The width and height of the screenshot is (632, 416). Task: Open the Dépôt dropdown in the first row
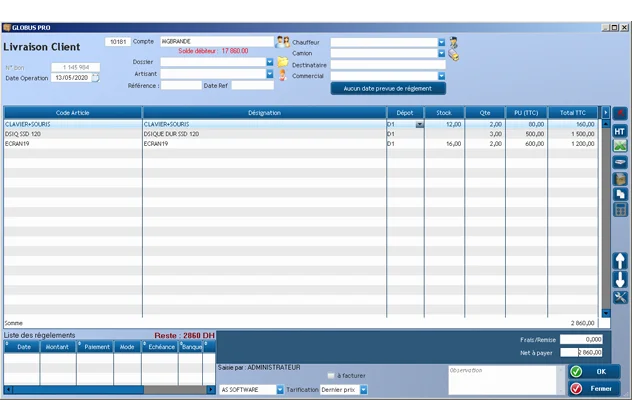420,124
